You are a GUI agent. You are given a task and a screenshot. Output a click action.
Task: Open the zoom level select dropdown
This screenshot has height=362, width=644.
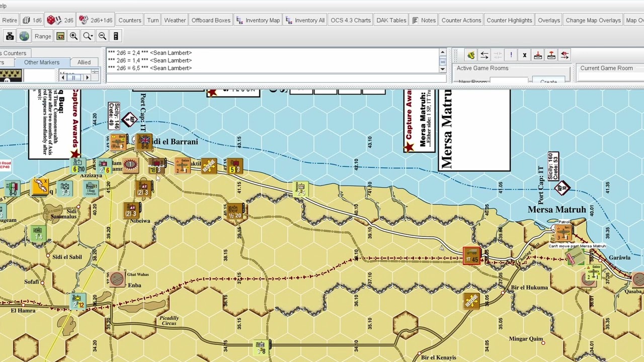(88, 36)
